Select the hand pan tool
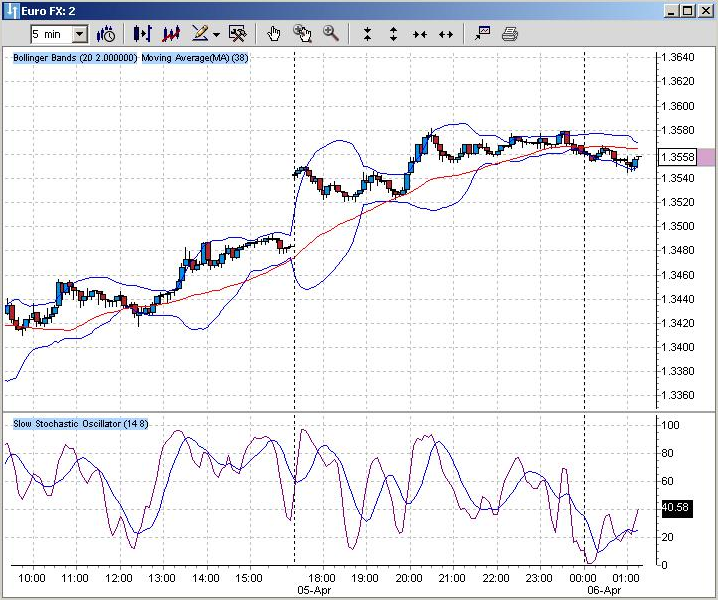This screenshot has height=600, width=718. click(274, 34)
